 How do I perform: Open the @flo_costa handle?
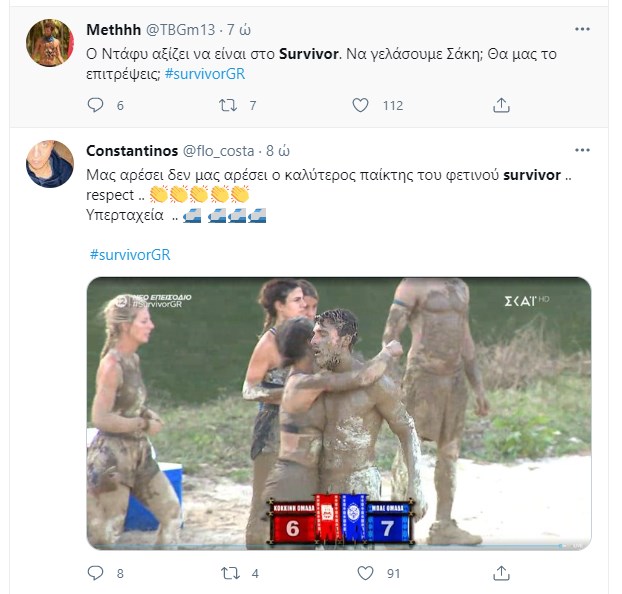click(x=219, y=151)
